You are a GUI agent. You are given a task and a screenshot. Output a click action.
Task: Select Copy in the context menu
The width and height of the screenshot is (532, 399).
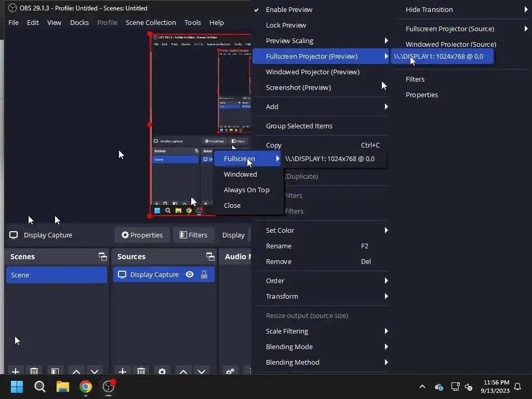click(321, 145)
